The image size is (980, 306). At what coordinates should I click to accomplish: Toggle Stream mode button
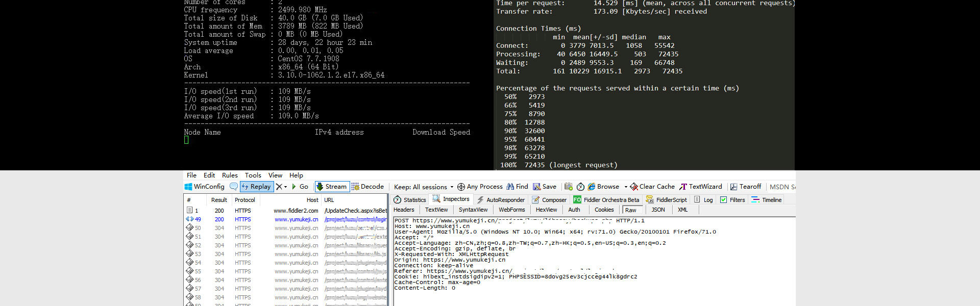tap(332, 187)
